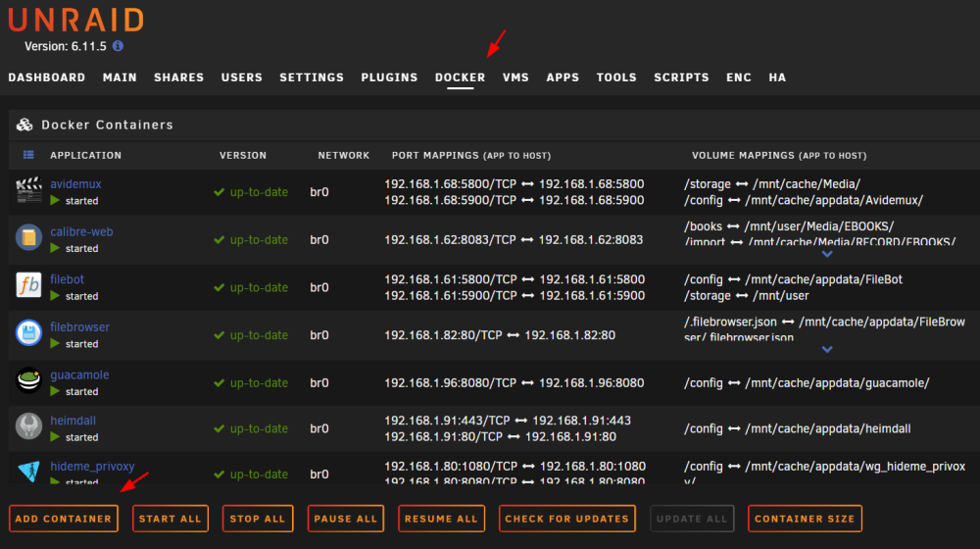The height and width of the screenshot is (549, 980).
Task: Open the guacamole container link
Action: (x=79, y=374)
